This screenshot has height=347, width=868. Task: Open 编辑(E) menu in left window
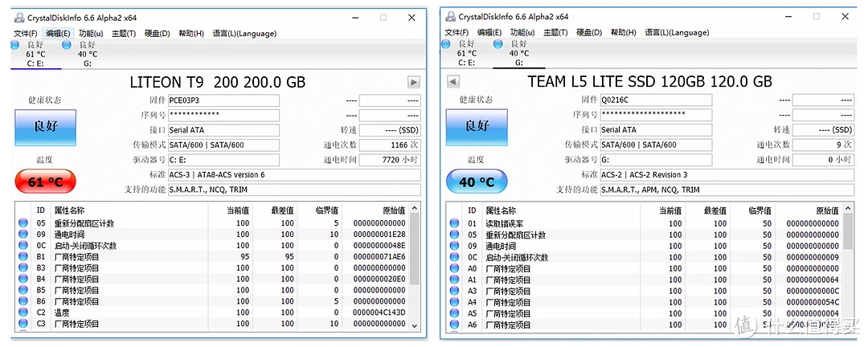pyautogui.click(x=58, y=33)
